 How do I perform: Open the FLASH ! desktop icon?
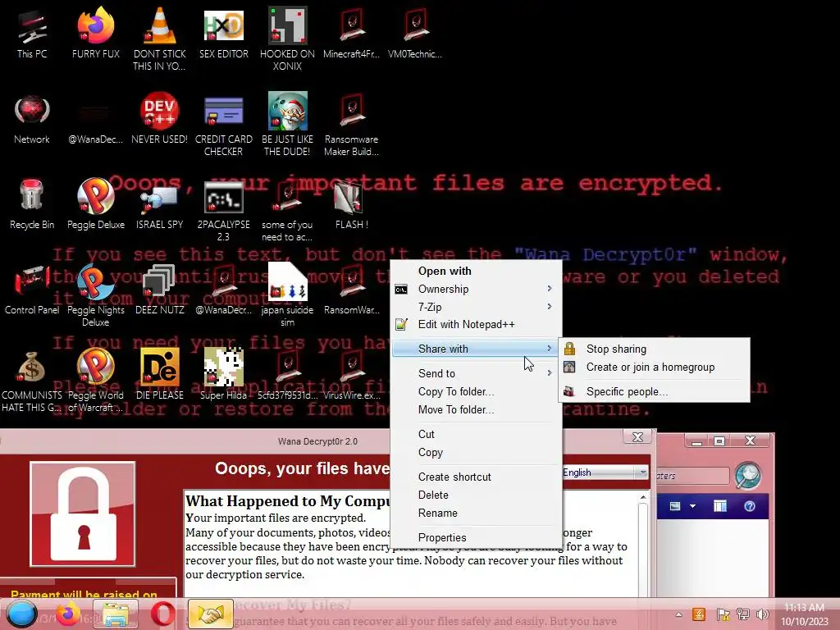pyautogui.click(x=351, y=204)
